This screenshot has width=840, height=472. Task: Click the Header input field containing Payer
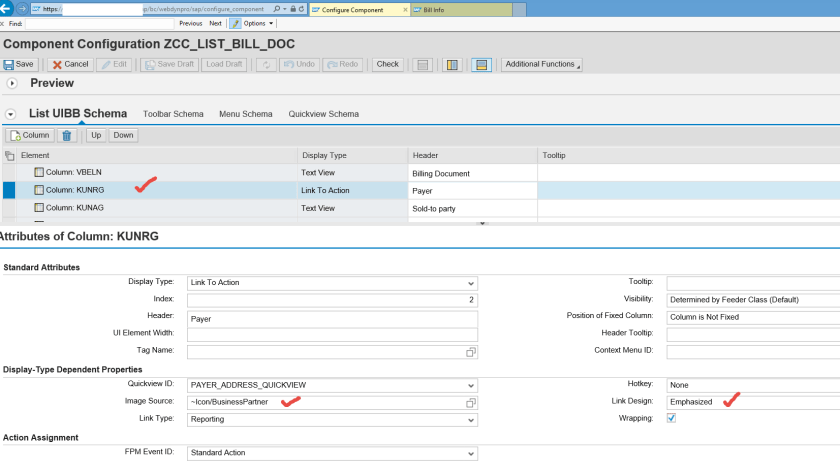[x=330, y=317]
